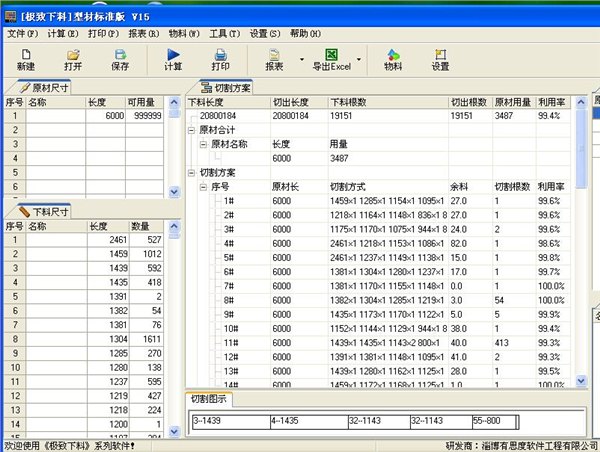Run the 计算 (Calculate) play icon

(x=173, y=60)
